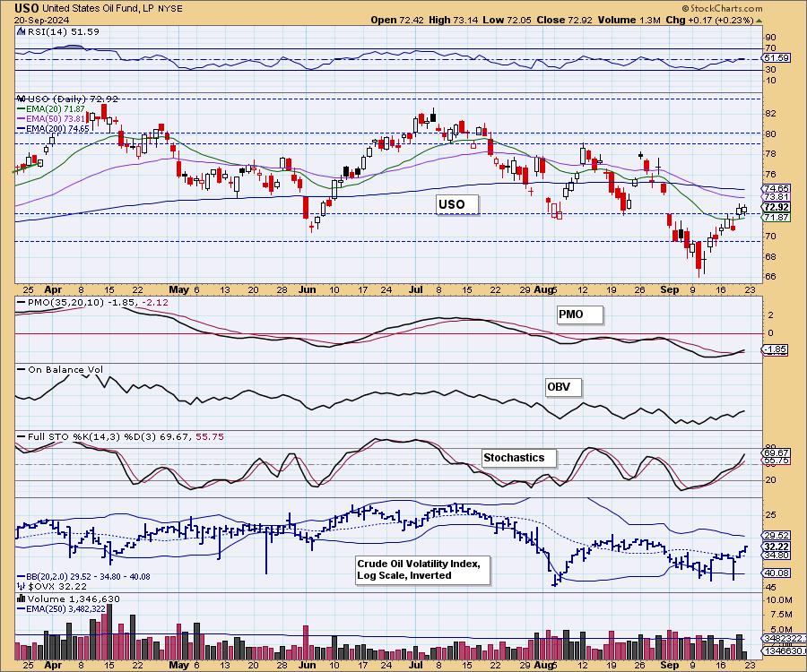Click the RSI(14) 51.59 legend label

[62, 31]
